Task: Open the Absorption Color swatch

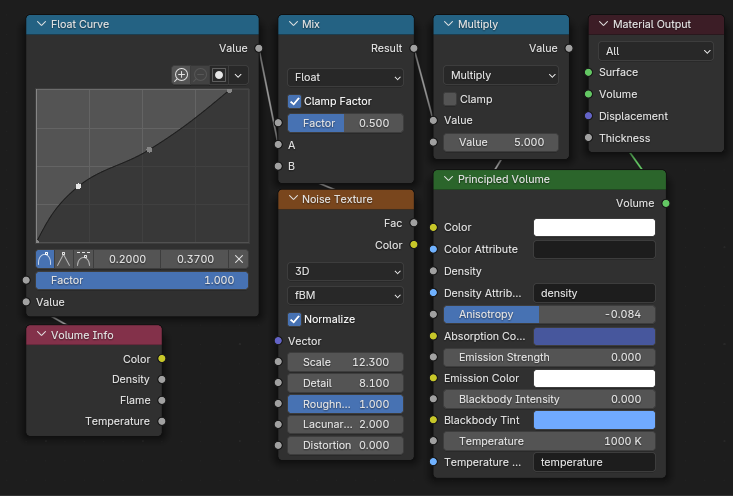Action: coord(594,336)
